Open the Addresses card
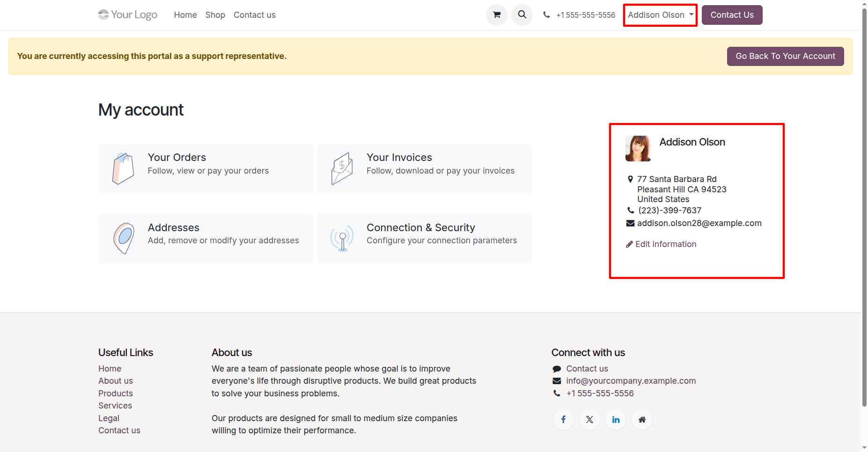This screenshot has height=452, width=868. pyautogui.click(x=206, y=239)
